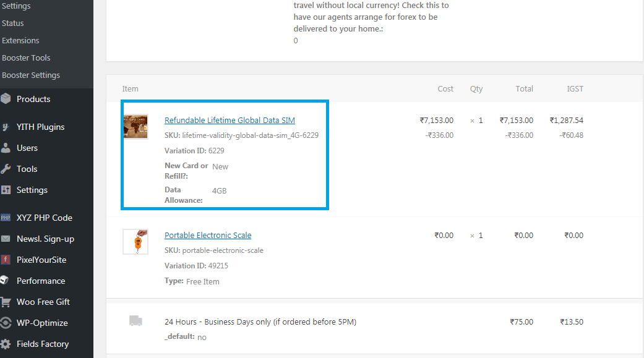Click the Free Item type value
The height and width of the screenshot is (358, 644).
(202, 281)
